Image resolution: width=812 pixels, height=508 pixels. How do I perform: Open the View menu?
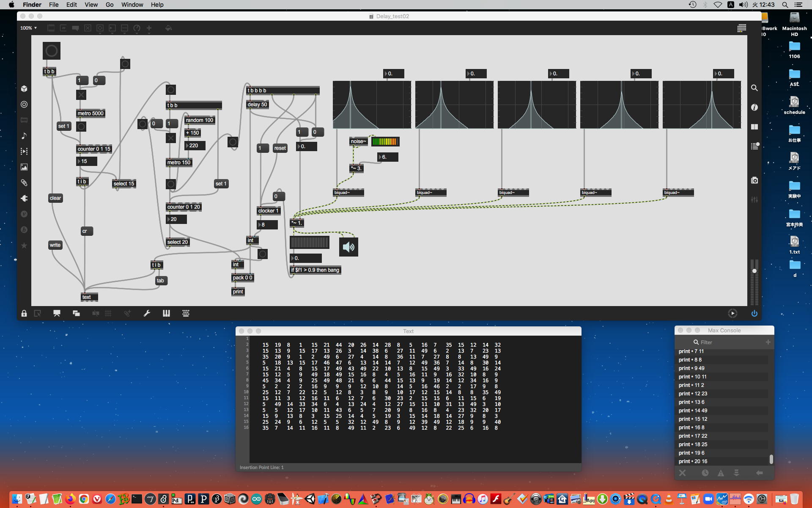click(x=91, y=5)
